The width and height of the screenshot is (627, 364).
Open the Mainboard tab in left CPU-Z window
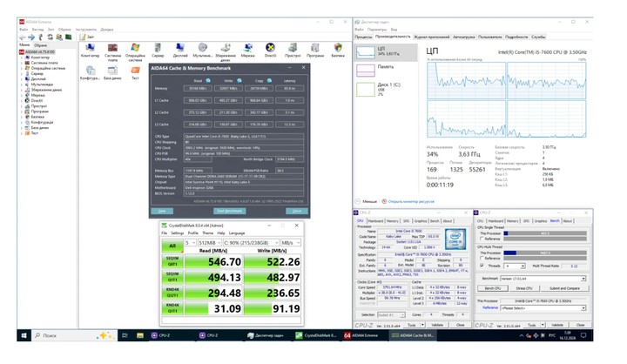(x=375, y=221)
